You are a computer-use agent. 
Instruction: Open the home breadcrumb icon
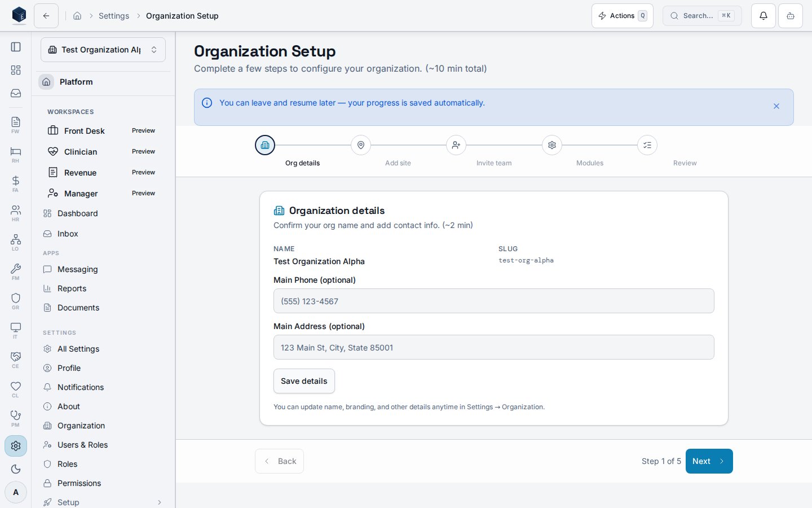77,16
